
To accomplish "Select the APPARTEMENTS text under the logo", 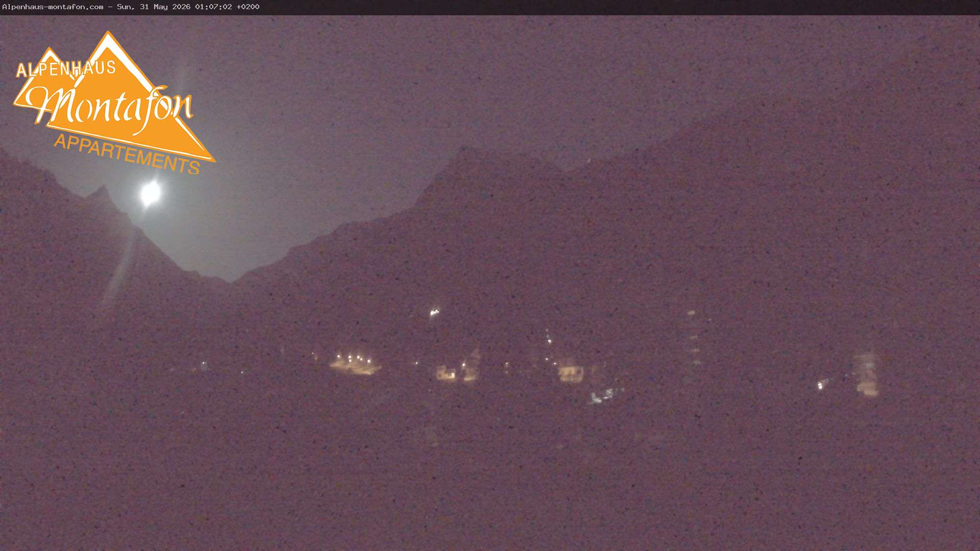I will coord(127,154).
